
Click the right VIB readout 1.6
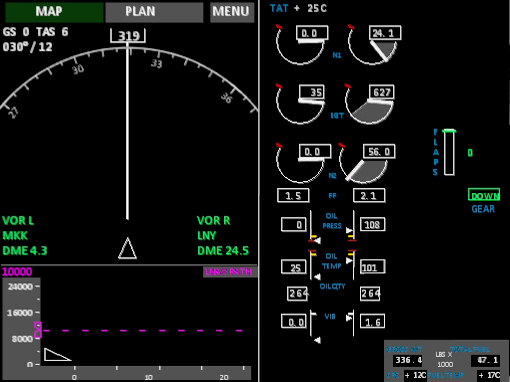(x=372, y=322)
